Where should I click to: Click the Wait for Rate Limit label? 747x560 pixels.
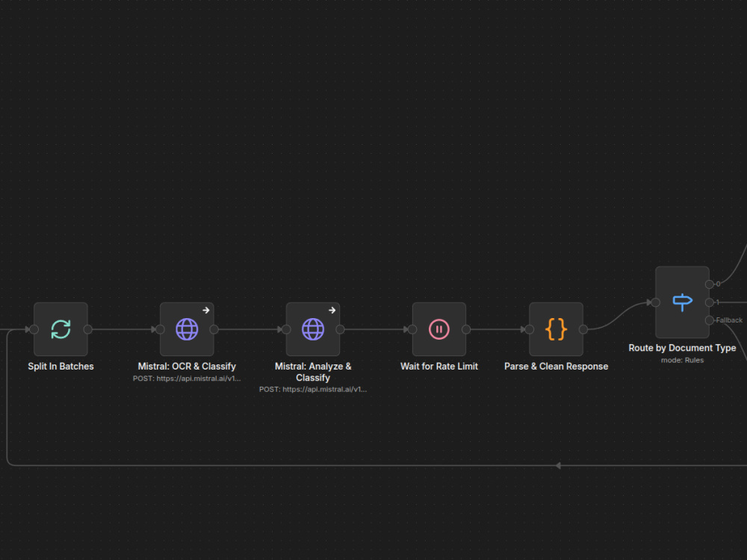pyautogui.click(x=438, y=366)
